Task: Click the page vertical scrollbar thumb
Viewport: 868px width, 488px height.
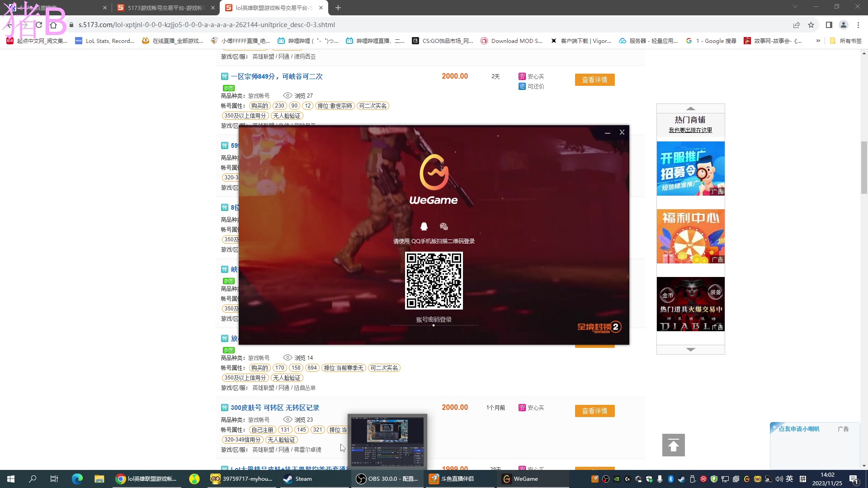Action: (x=864, y=168)
